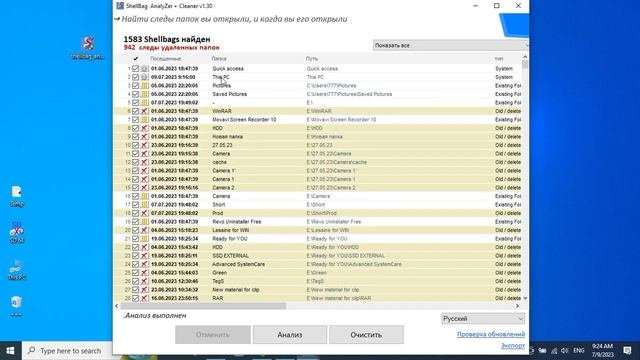Click the folder icon for Saved Pictures

point(144,94)
